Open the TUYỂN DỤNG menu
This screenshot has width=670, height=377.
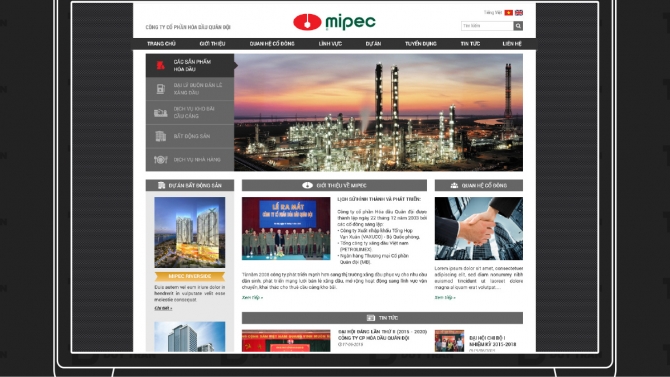point(420,44)
